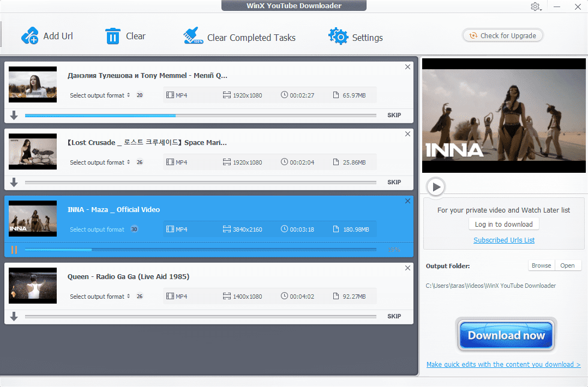Open output format selector for INNA - Maza
Viewport: 588px width, 387px height.
97,229
